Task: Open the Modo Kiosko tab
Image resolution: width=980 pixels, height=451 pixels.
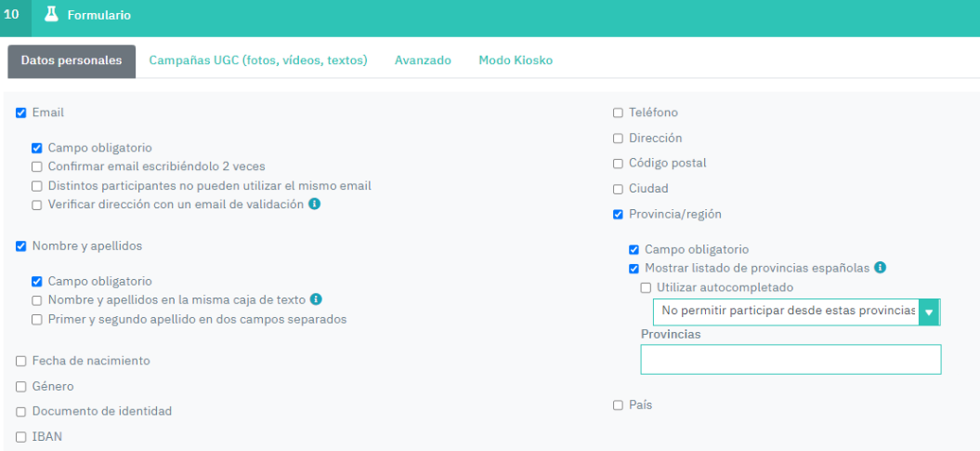Action: [516, 60]
